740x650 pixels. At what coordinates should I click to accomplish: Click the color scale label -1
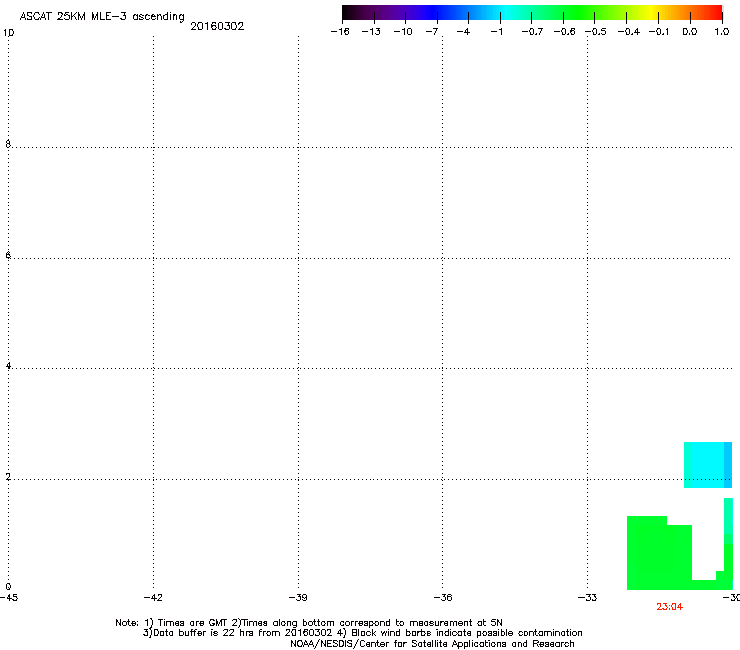496,32
